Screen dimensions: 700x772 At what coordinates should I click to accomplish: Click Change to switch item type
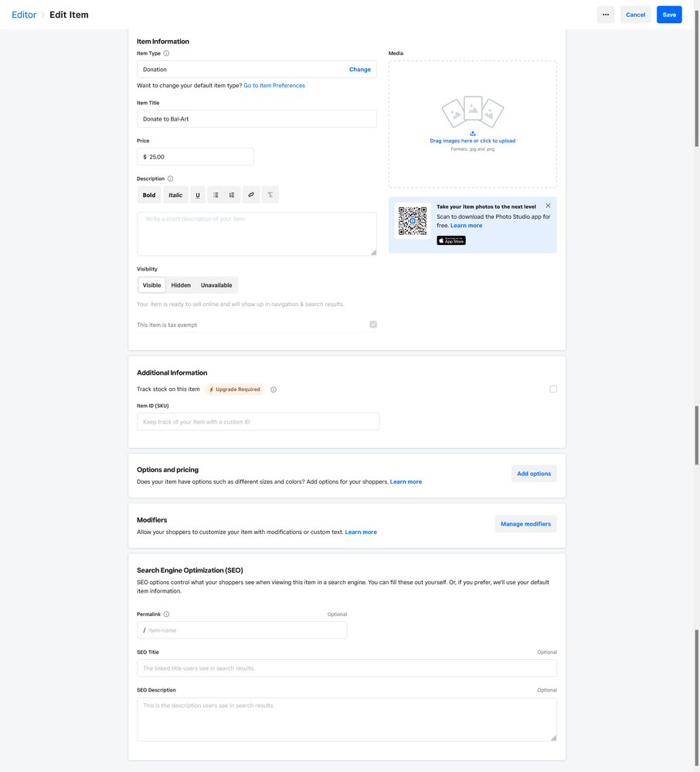359,70
